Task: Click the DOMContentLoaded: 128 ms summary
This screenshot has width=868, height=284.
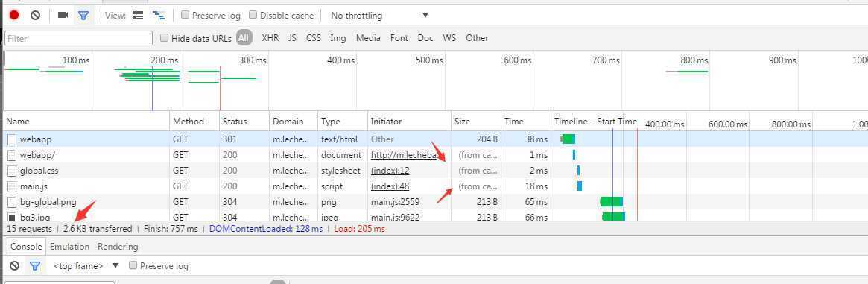Action: tap(266, 229)
